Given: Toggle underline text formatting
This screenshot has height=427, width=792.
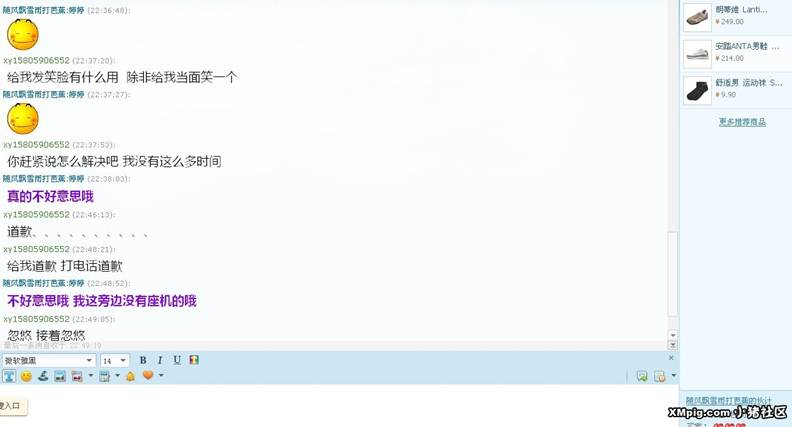Looking at the screenshot, I should (x=177, y=360).
